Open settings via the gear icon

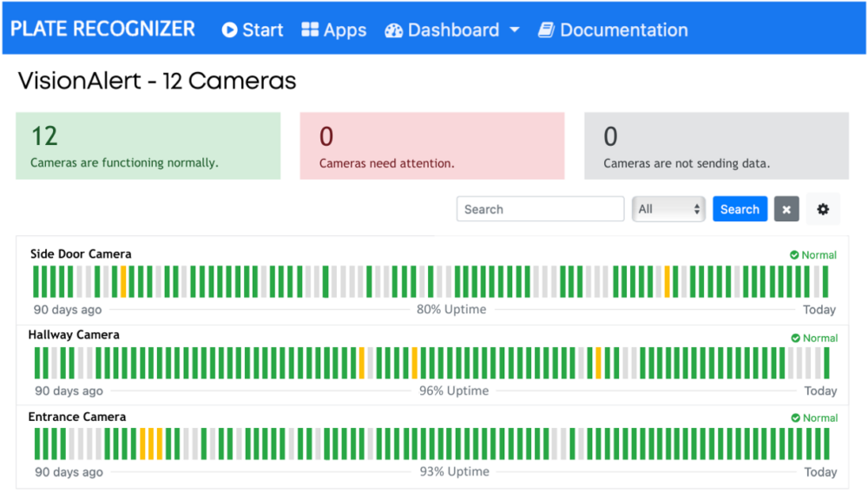click(823, 209)
